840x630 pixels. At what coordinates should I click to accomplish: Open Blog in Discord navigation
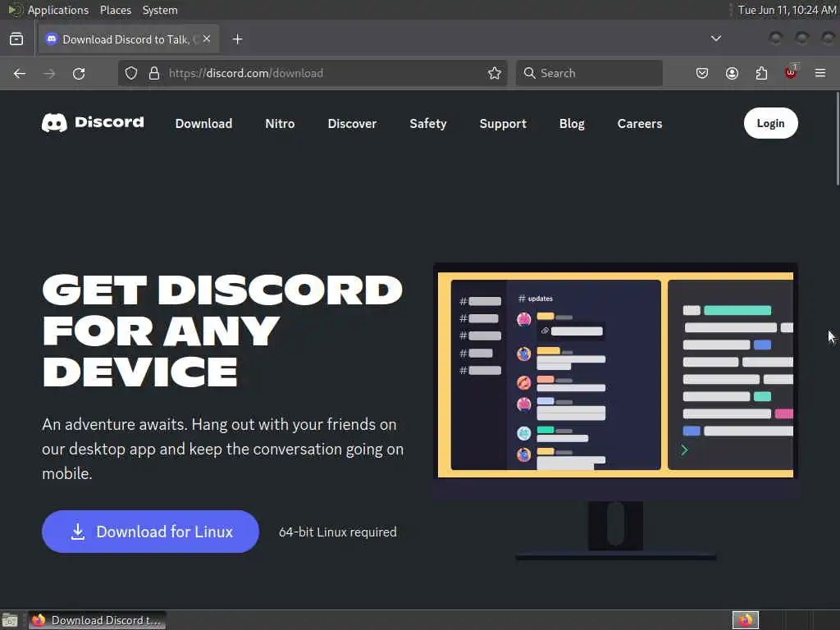tap(572, 124)
